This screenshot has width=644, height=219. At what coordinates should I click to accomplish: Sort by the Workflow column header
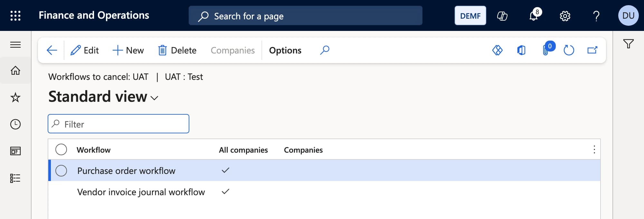[x=93, y=150]
